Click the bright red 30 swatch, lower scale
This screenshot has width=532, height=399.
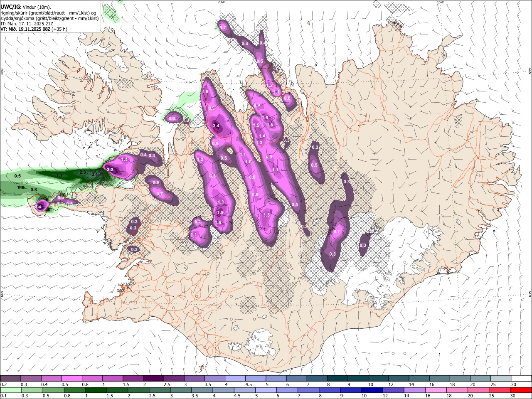(521, 390)
